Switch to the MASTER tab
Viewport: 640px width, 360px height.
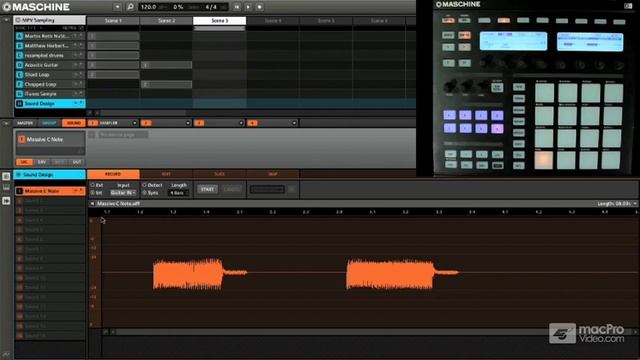pyautogui.click(x=25, y=123)
